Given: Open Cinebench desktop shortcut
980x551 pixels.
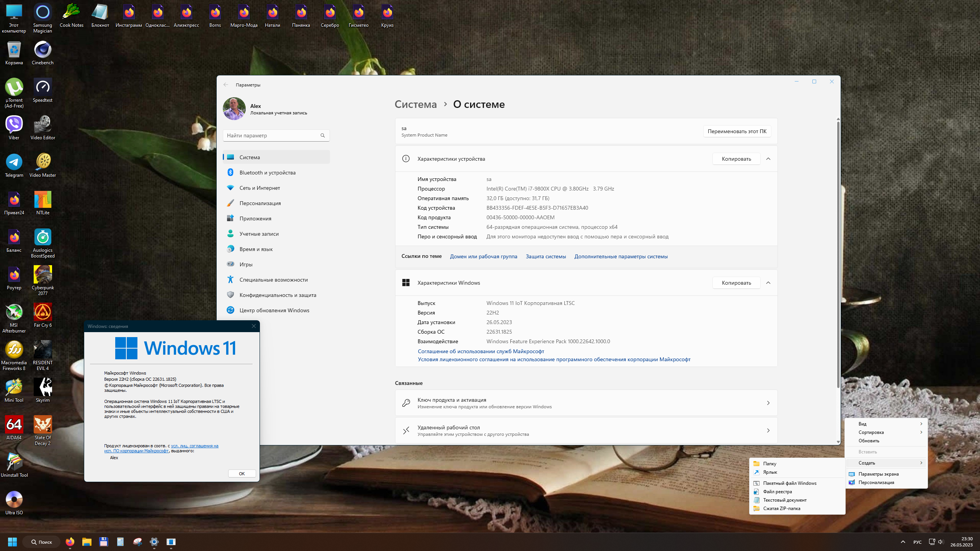Looking at the screenshot, I should coord(42,53).
